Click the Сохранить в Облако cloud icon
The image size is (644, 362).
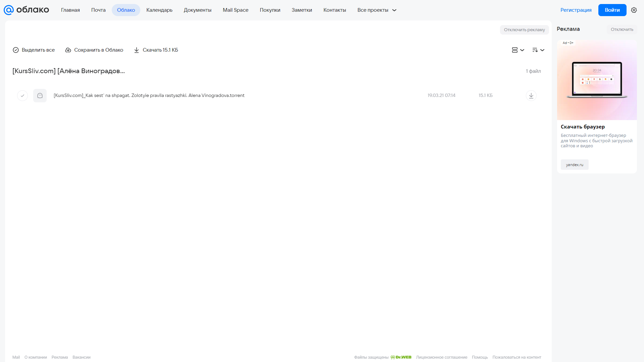[x=68, y=50]
